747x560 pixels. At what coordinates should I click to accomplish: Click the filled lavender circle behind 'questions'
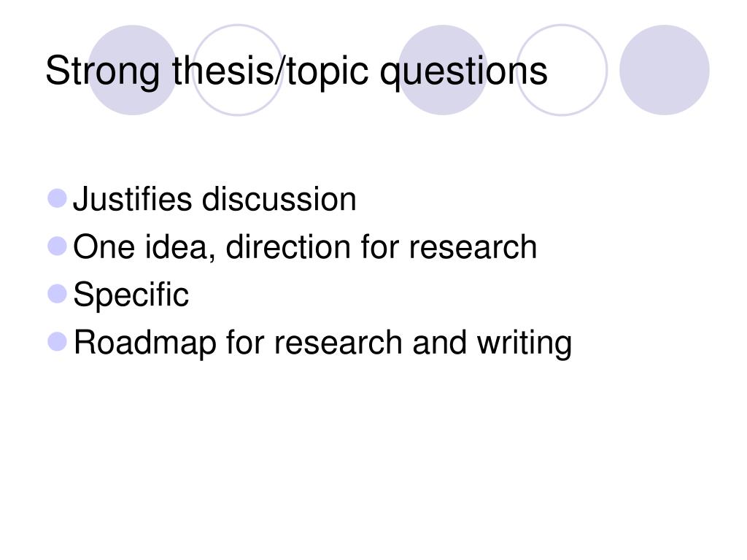click(443, 70)
